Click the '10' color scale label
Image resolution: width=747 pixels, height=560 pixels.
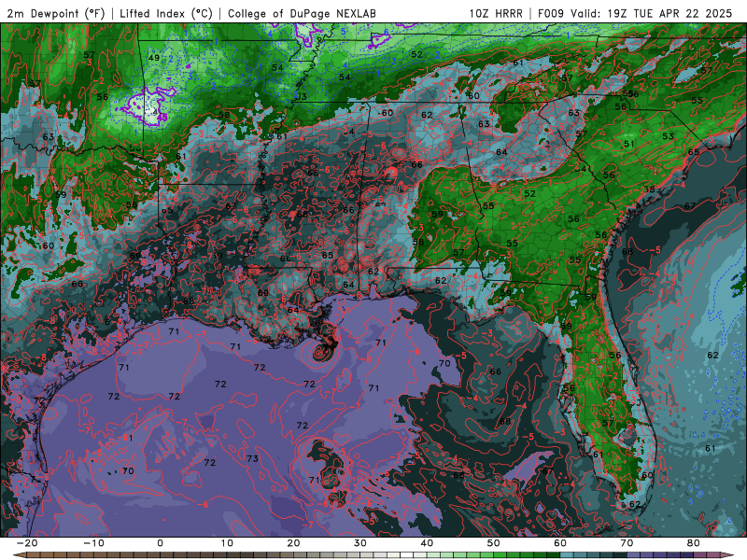point(227,543)
